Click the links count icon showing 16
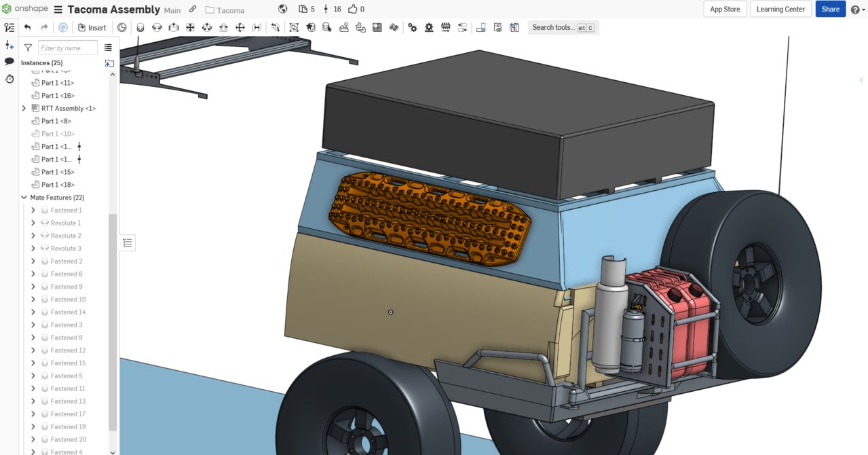Image resolution: width=868 pixels, height=455 pixels. 326,10
